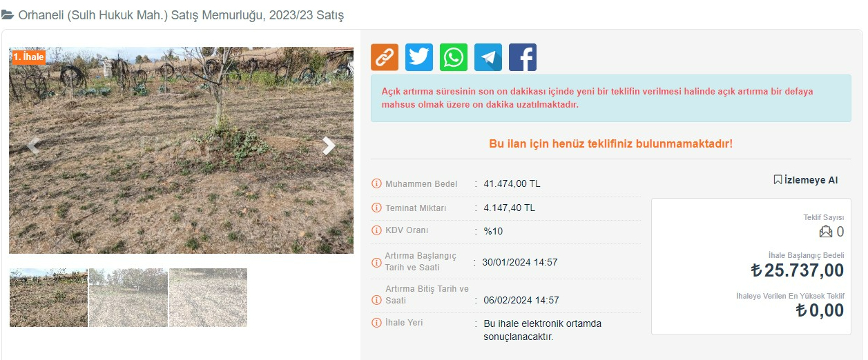Click the main land photo

[181, 150]
